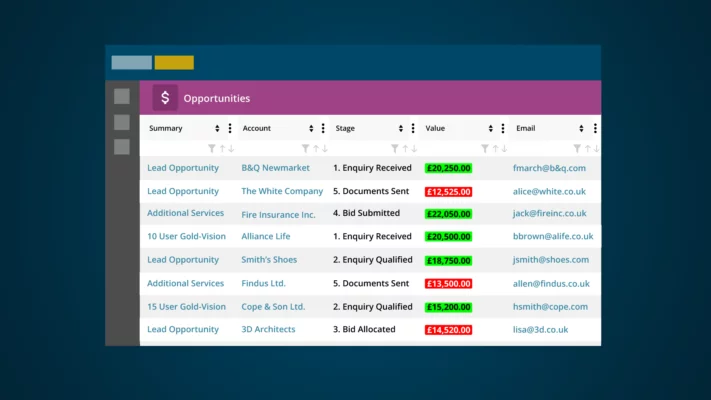Open the Account column three-dot menu

click(x=323, y=128)
